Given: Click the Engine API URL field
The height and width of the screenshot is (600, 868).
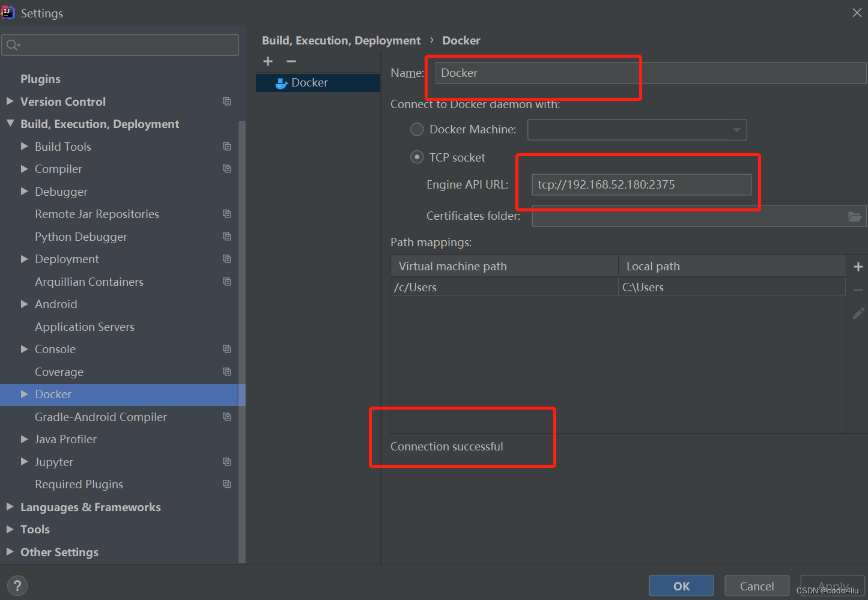Looking at the screenshot, I should click(x=642, y=184).
